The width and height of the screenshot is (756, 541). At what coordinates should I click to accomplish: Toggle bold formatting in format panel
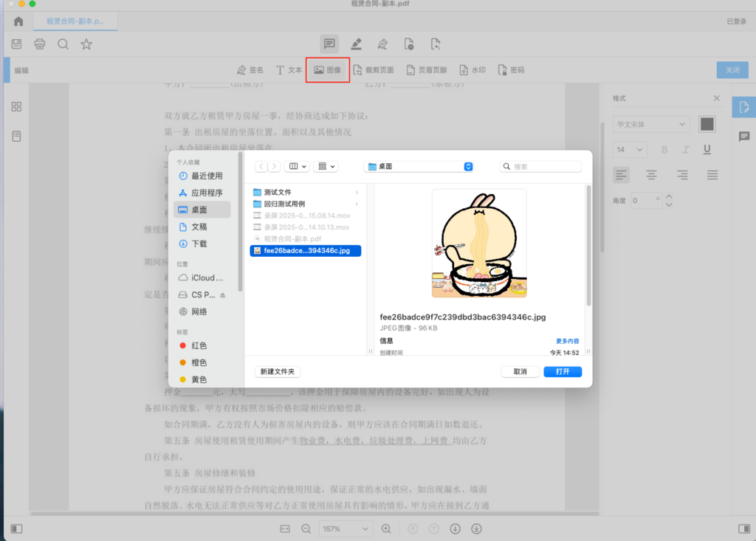tap(664, 150)
